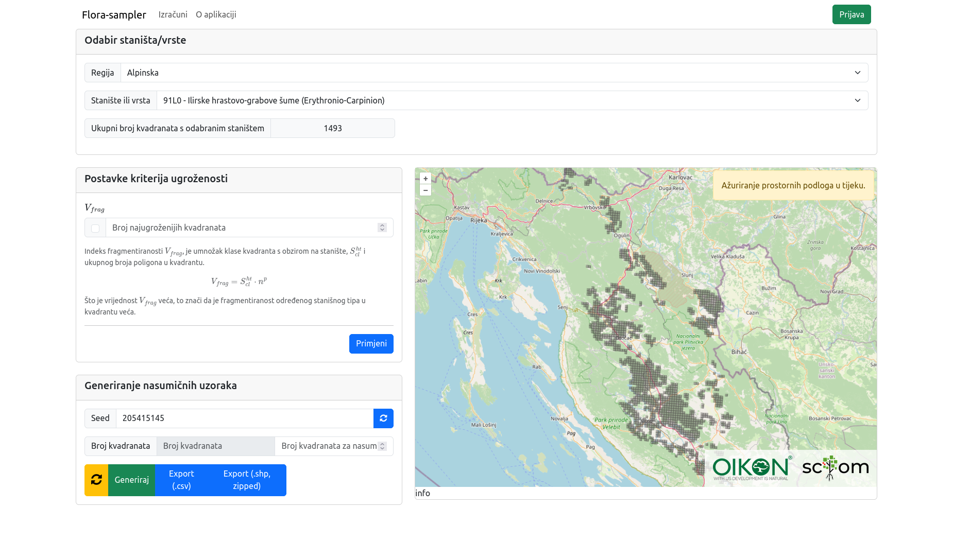Click stepper on random sample count field
This screenshot has width=953, height=560.
[382, 446]
